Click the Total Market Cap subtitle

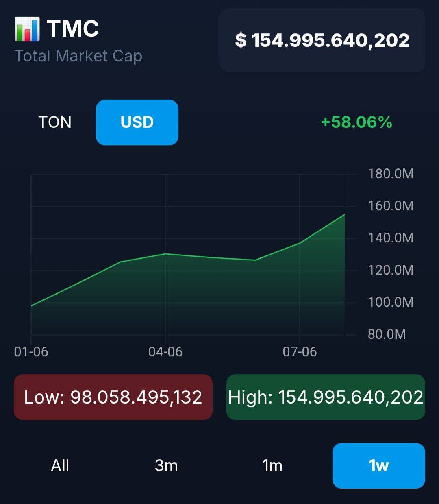pos(78,56)
